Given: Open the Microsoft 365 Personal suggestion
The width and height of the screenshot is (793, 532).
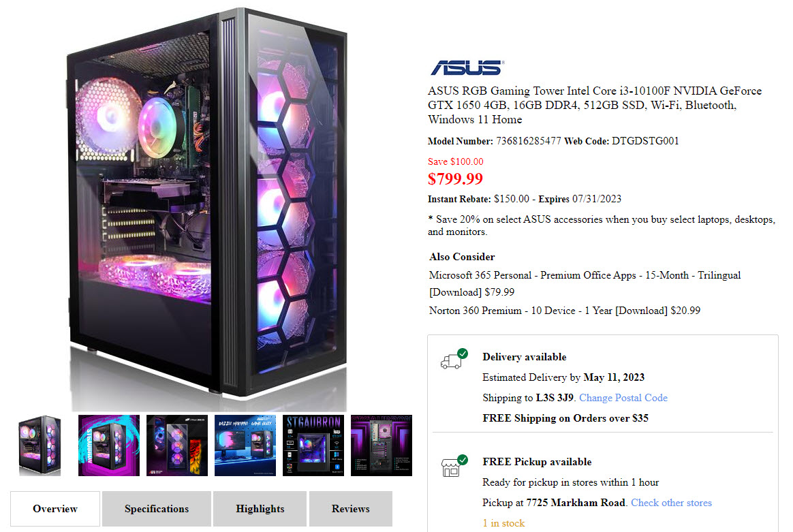Looking at the screenshot, I should [x=585, y=283].
